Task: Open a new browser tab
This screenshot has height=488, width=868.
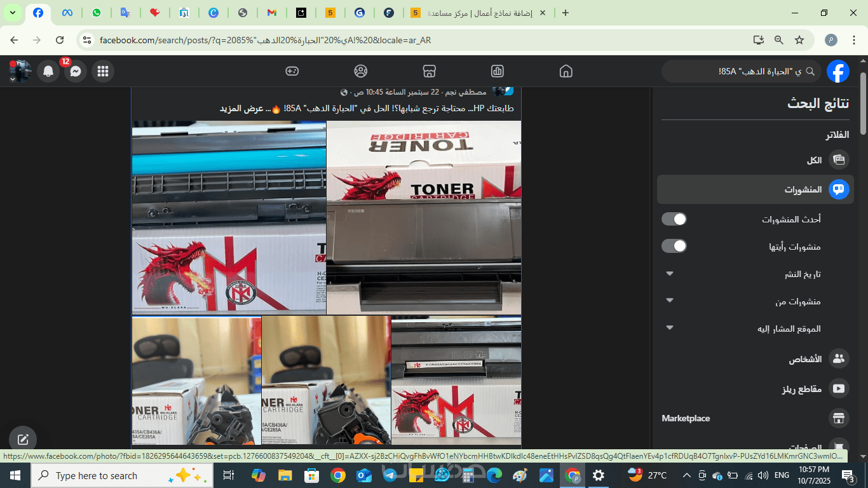Action: pos(566,13)
